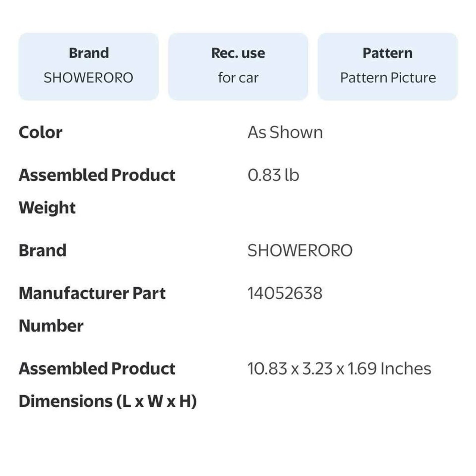Click the 'Pattern' heading text
476x476 pixels.
point(387,53)
